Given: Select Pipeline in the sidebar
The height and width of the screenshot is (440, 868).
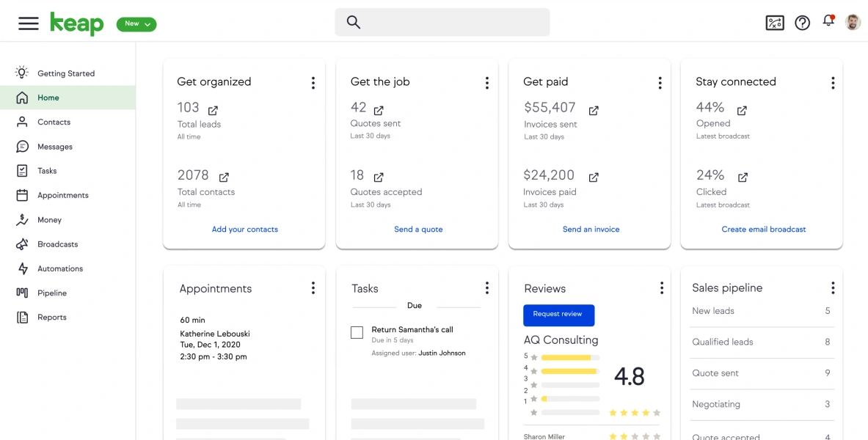Looking at the screenshot, I should tap(51, 293).
